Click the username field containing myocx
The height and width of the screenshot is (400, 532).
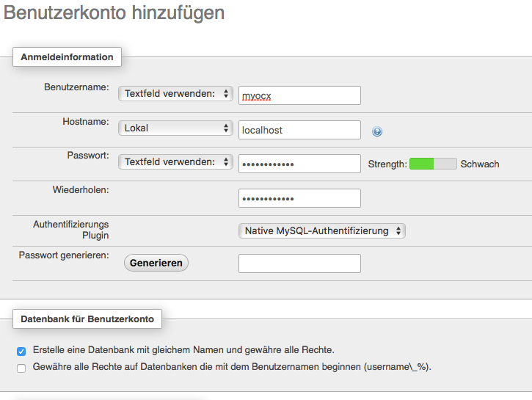point(299,95)
